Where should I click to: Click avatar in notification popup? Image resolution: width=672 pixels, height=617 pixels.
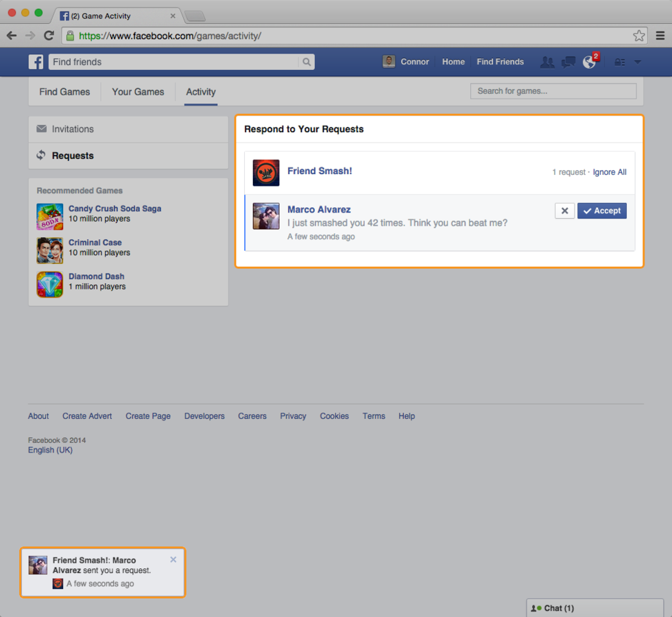[38, 565]
